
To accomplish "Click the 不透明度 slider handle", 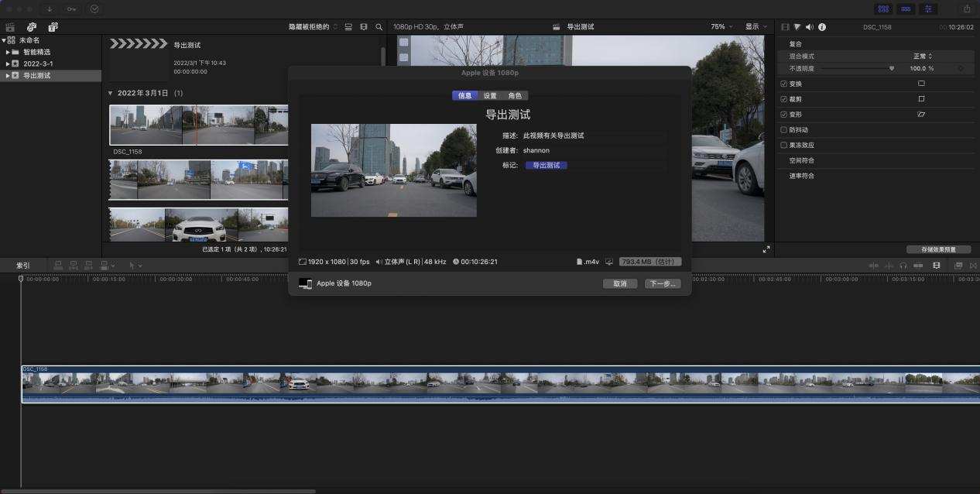I will point(892,68).
